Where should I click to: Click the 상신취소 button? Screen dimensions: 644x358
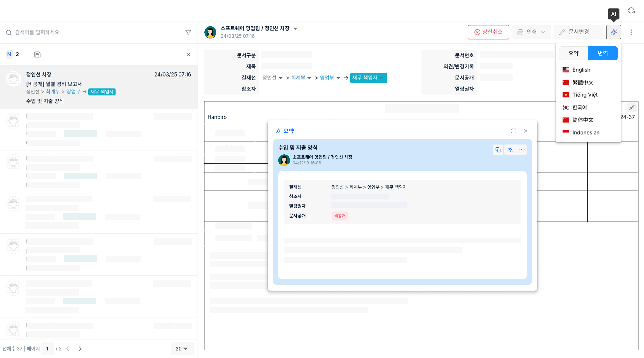click(x=488, y=32)
